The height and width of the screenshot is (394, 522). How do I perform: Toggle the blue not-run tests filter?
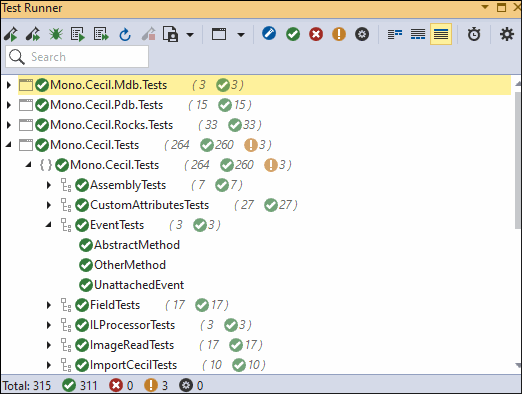click(x=269, y=34)
